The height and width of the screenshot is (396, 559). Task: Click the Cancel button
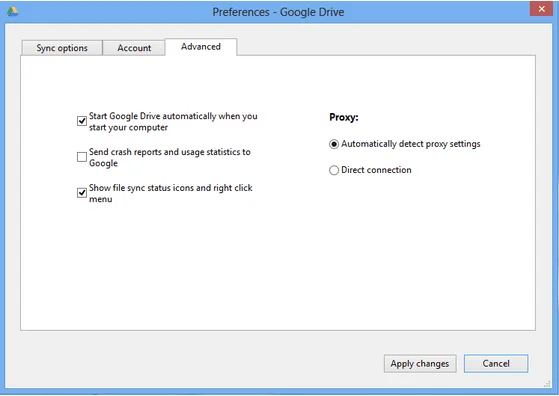point(496,364)
